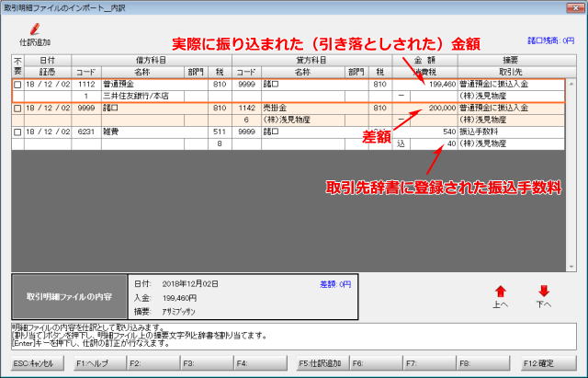Screen dimensions: 588x378
Task: Click the ESC:キャンセル button
Action: tap(37, 363)
